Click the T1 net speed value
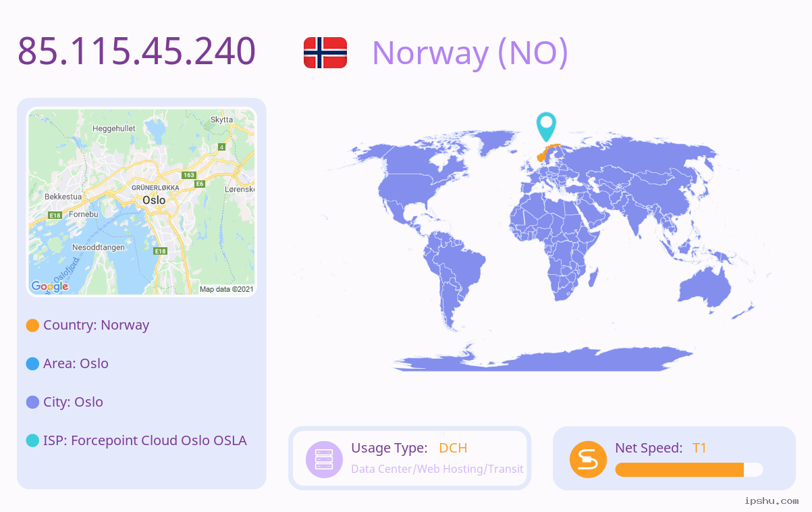The image size is (812, 512). pyautogui.click(x=699, y=448)
